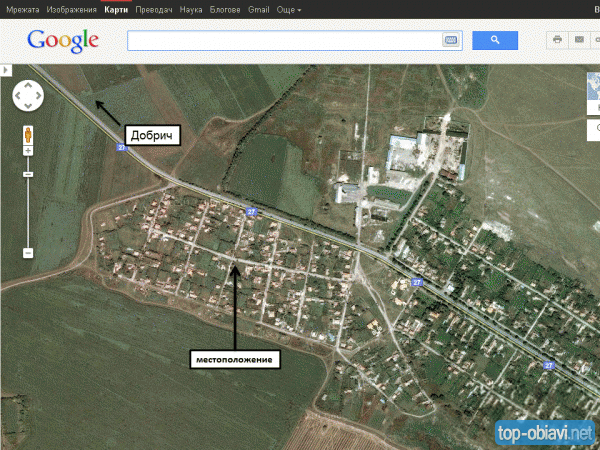Open the Блогове link
Image resolution: width=600 pixels, height=450 pixels.
(225, 10)
